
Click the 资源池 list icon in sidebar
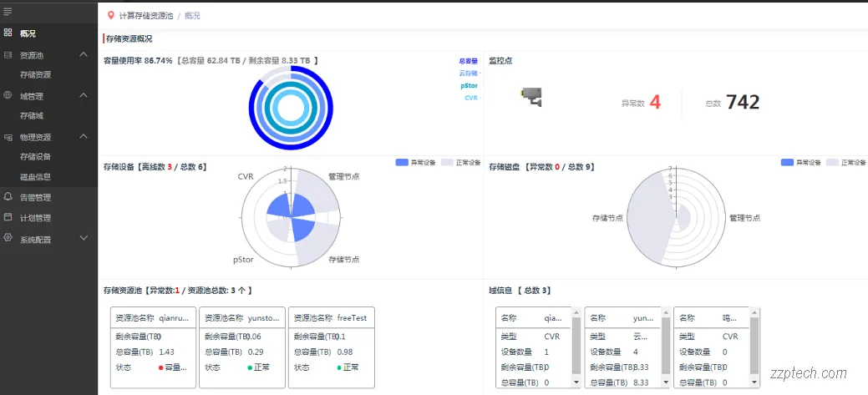click(x=8, y=55)
